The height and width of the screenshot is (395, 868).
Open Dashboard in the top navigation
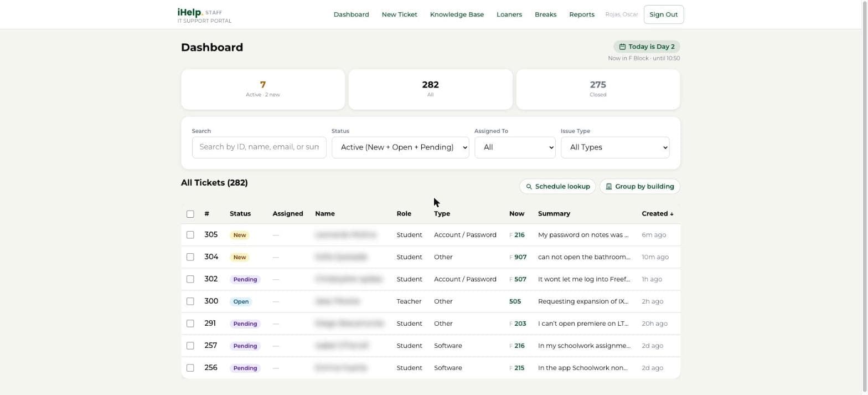351,14
